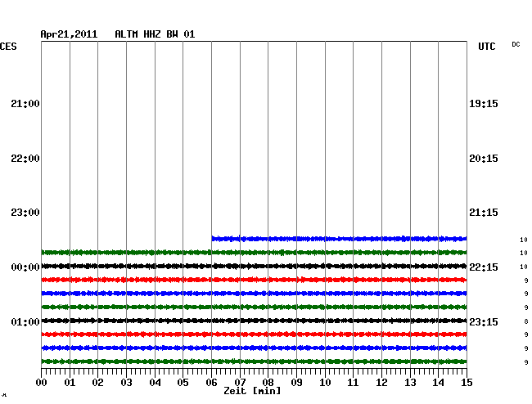The width and height of the screenshot is (532, 404).
Task: Select the black trace aligned with 23:15 UTC
Action: click(254, 321)
